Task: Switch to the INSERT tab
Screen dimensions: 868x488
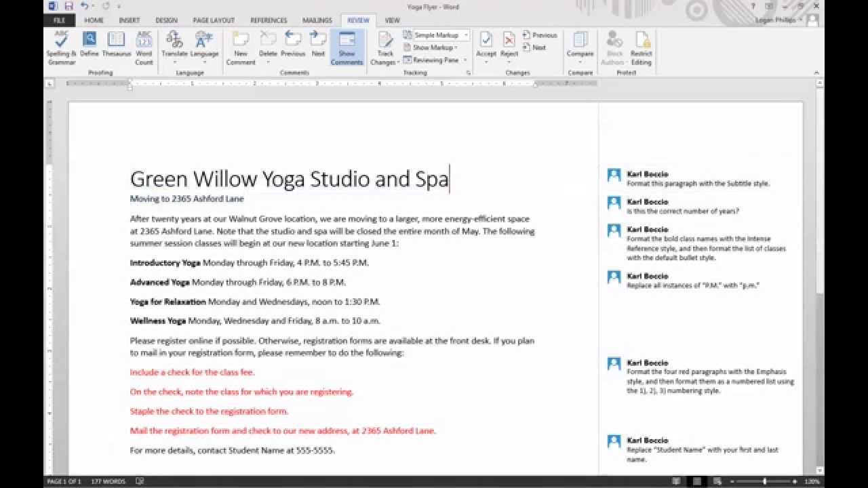Action: pyautogui.click(x=129, y=20)
